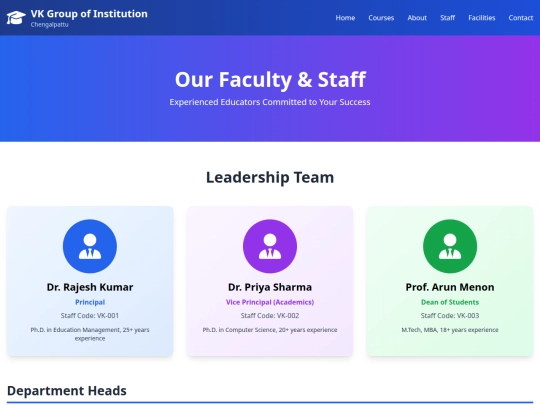Click Staff Code: VK-001
540x405 pixels.
(90, 316)
